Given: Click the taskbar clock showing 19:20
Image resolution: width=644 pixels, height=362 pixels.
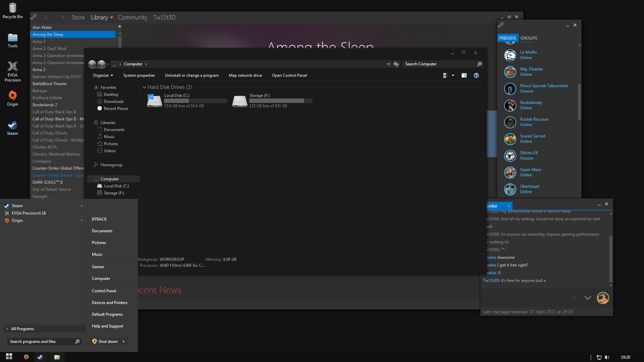Looking at the screenshot, I should 625,357.
